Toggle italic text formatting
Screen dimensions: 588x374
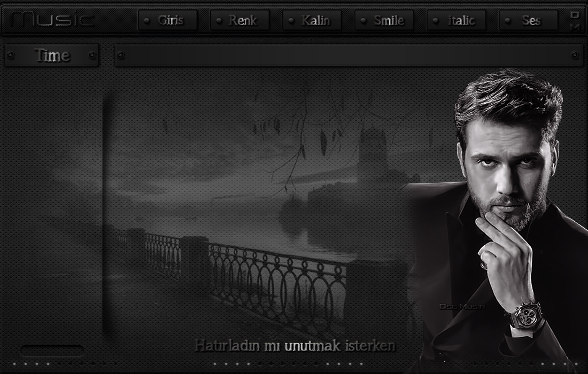456,20
